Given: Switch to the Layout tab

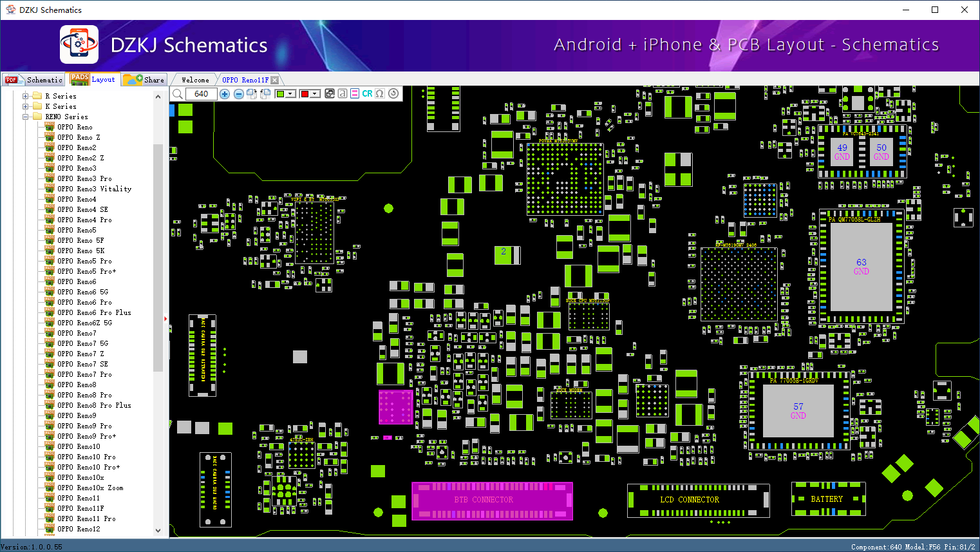Looking at the screenshot, I should pos(93,79).
